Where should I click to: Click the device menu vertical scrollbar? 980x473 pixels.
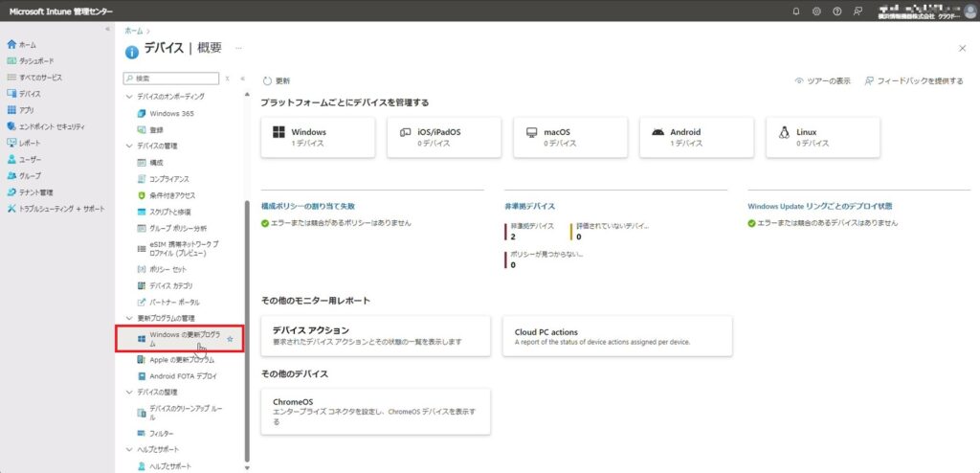tap(247, 330)
